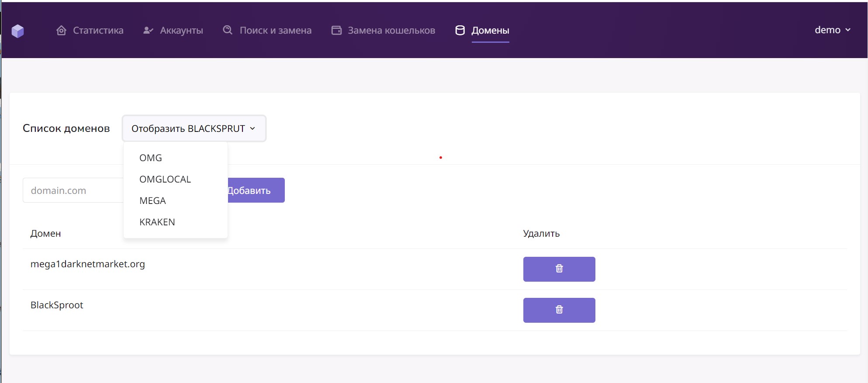Screen dimensions: 868x383
Task: Click the database icon beside Домены
Action: pos(460,31)
